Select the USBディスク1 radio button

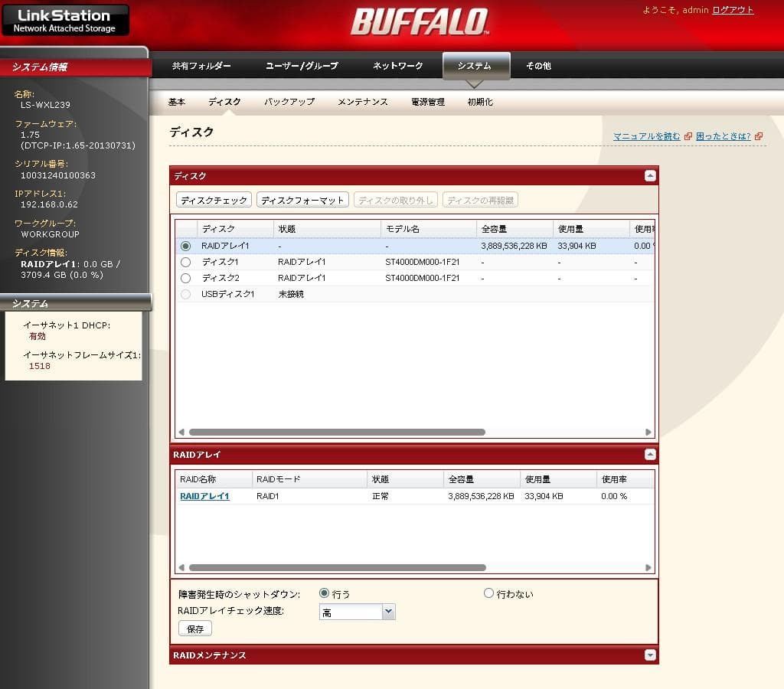185,294
